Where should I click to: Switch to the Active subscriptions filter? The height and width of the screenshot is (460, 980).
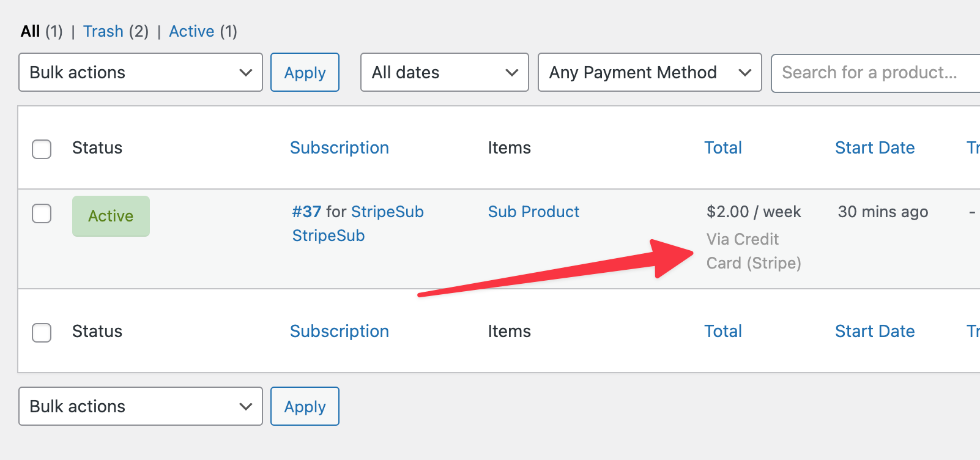pyautogui.click(x=191, y=31)
